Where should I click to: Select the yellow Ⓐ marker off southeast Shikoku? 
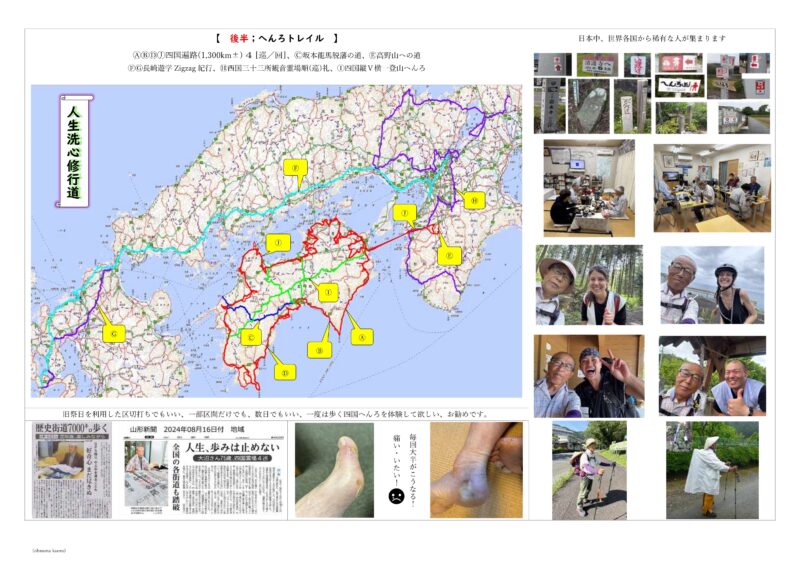[362, 337]
